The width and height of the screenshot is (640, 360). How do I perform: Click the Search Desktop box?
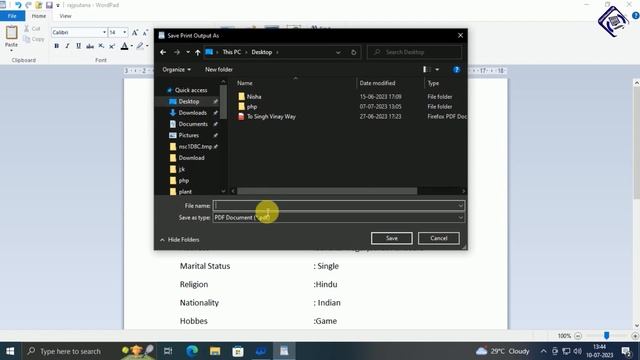(x=414, y=52)
